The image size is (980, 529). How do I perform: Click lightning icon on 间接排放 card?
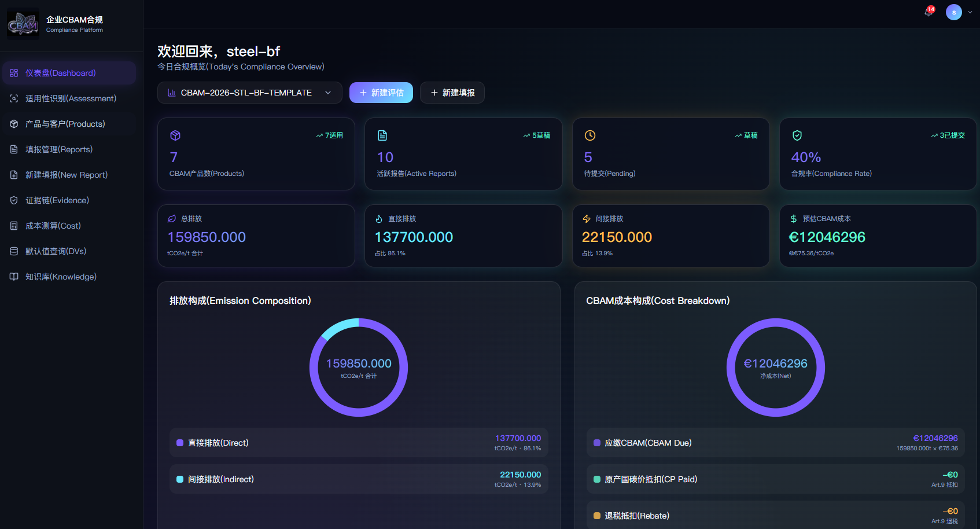587,219
